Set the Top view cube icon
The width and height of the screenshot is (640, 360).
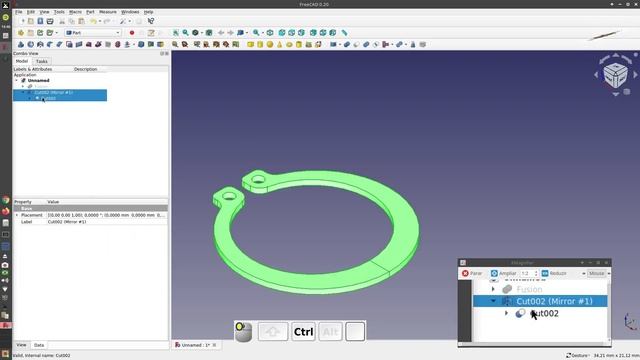[291, 33]
